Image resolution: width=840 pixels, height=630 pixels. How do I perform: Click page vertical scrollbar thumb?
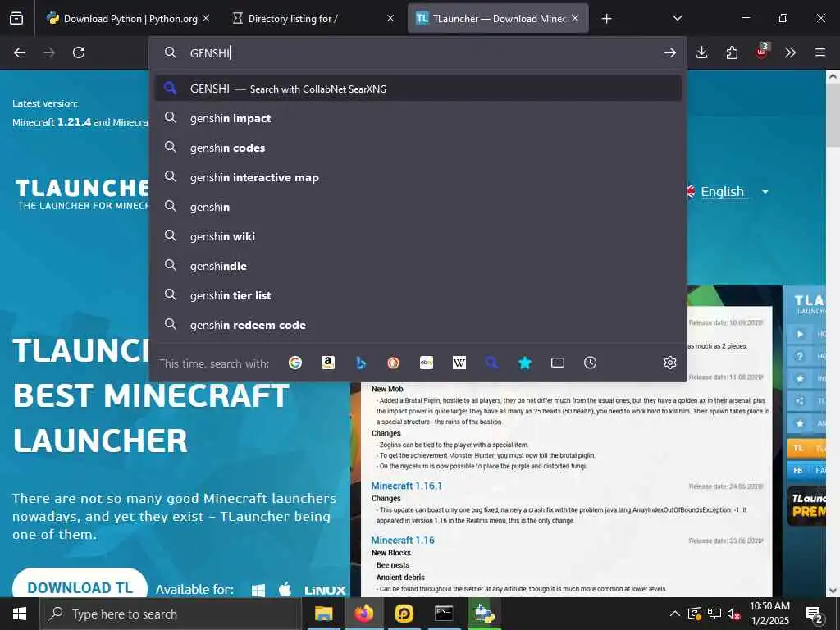(833, 115)
